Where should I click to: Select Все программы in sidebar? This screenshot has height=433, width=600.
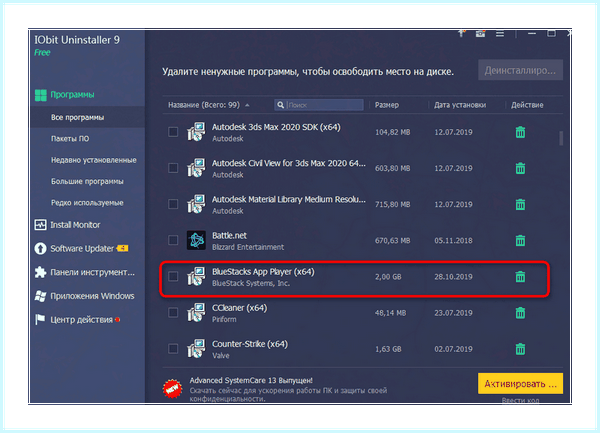77,117
